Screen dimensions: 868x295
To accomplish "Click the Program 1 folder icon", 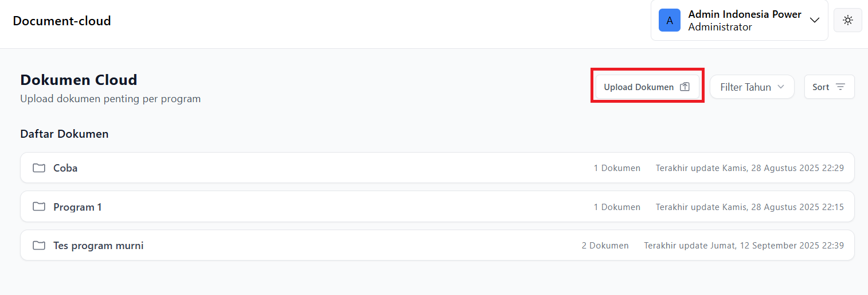I will point(39,207).
